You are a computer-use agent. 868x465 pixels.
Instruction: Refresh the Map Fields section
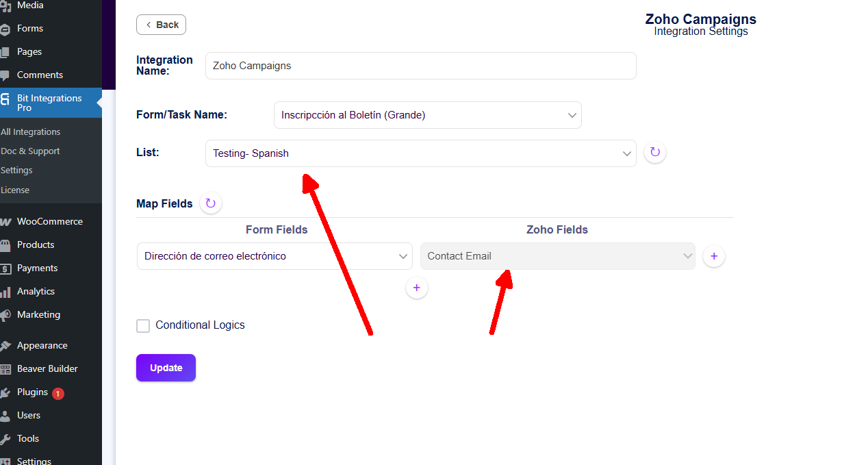pos(211,203)
